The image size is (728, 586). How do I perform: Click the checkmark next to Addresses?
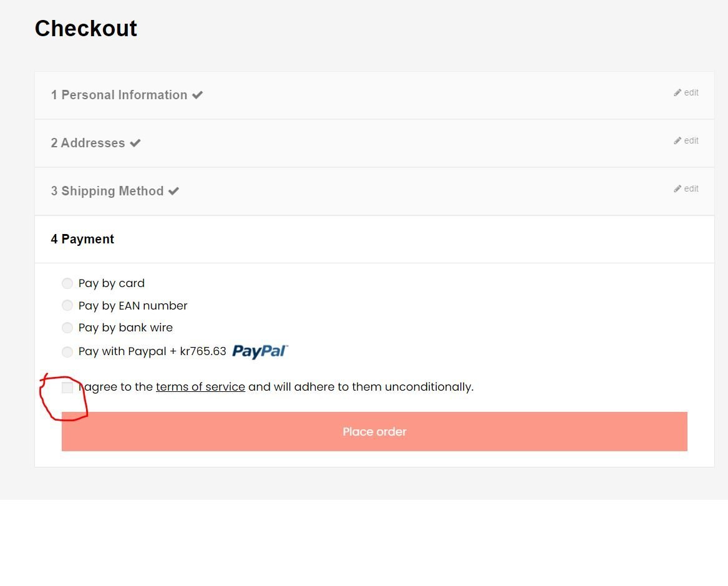(135, 143)
